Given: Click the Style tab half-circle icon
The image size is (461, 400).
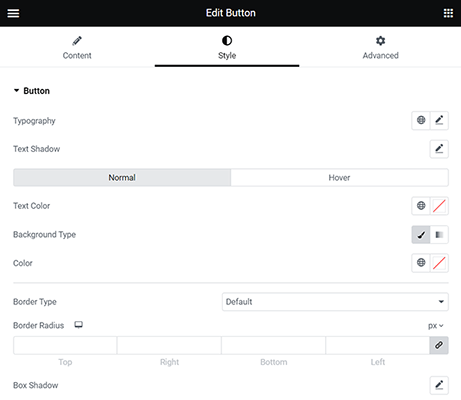Looking at the screenshot, I should 227,41.
